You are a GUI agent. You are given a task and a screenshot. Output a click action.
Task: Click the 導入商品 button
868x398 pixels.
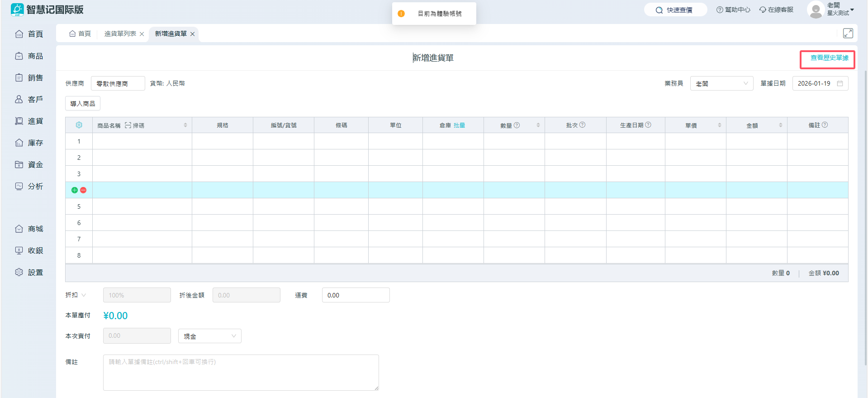pos(83,104)
